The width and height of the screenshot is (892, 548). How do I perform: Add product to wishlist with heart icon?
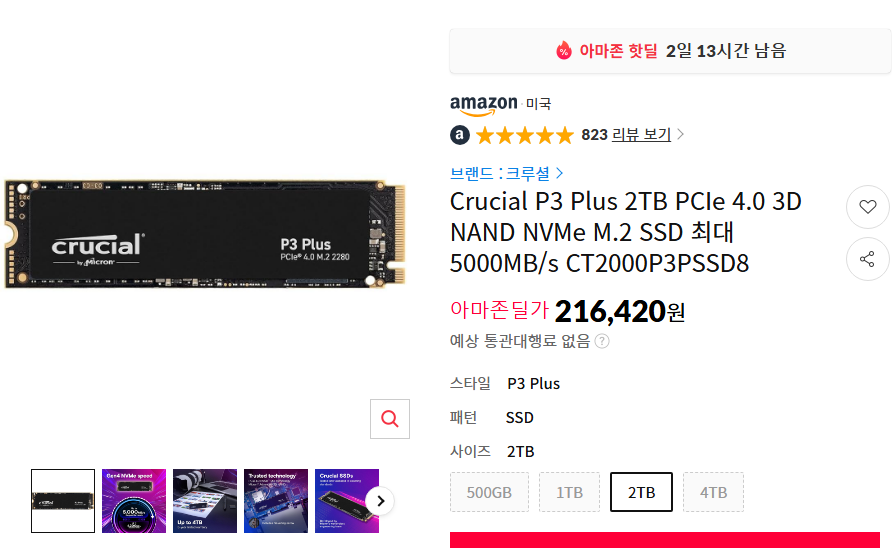click(x=868, y=207)
